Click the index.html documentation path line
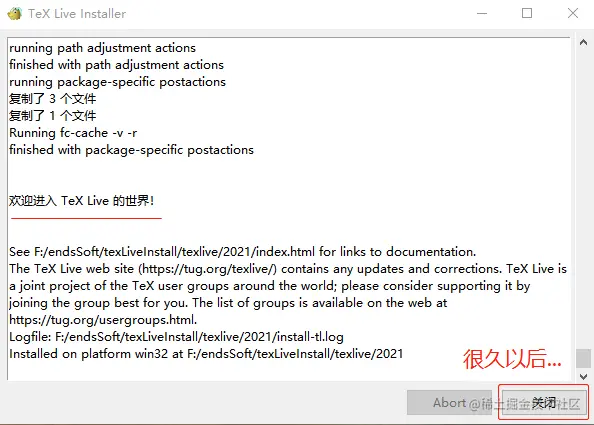This screenshot has width=594, height=425. pos(242,252)
